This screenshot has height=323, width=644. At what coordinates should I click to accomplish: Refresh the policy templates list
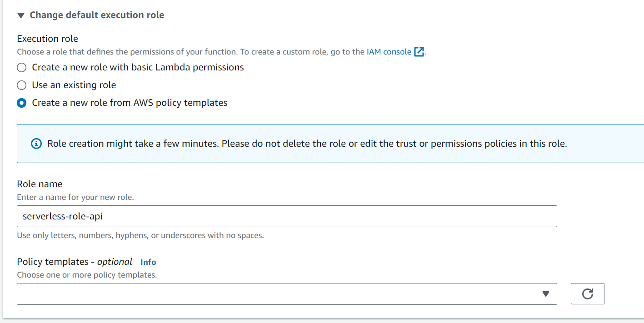(x=587, y=294)
